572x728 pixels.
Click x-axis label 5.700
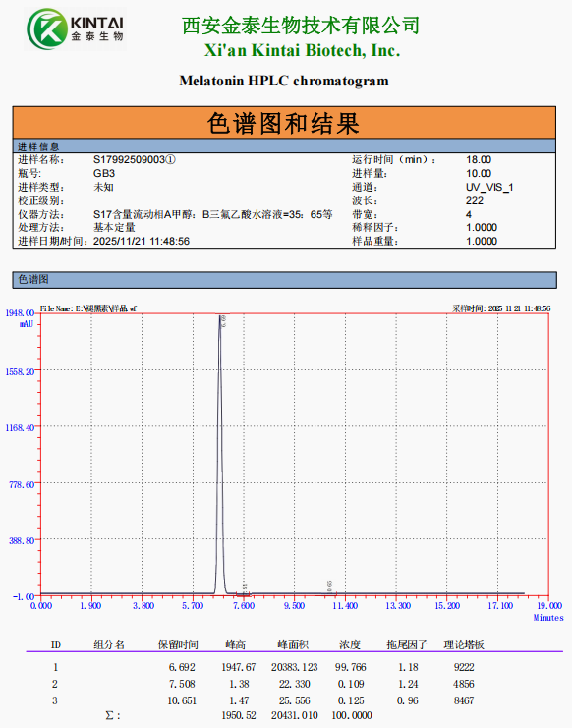pyautogui.click(x=193, y=606)
